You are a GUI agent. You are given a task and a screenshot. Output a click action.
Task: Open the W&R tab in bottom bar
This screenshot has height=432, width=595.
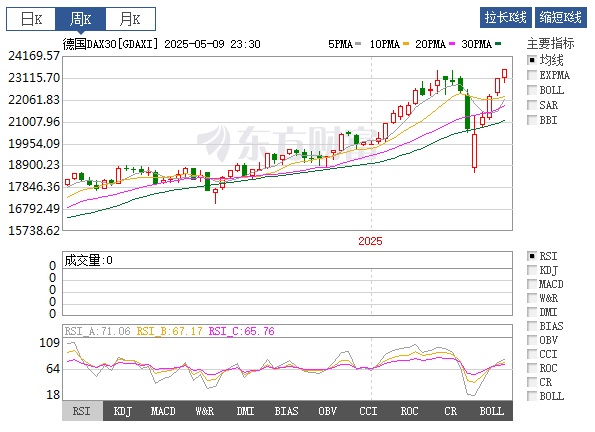(205, 411)
